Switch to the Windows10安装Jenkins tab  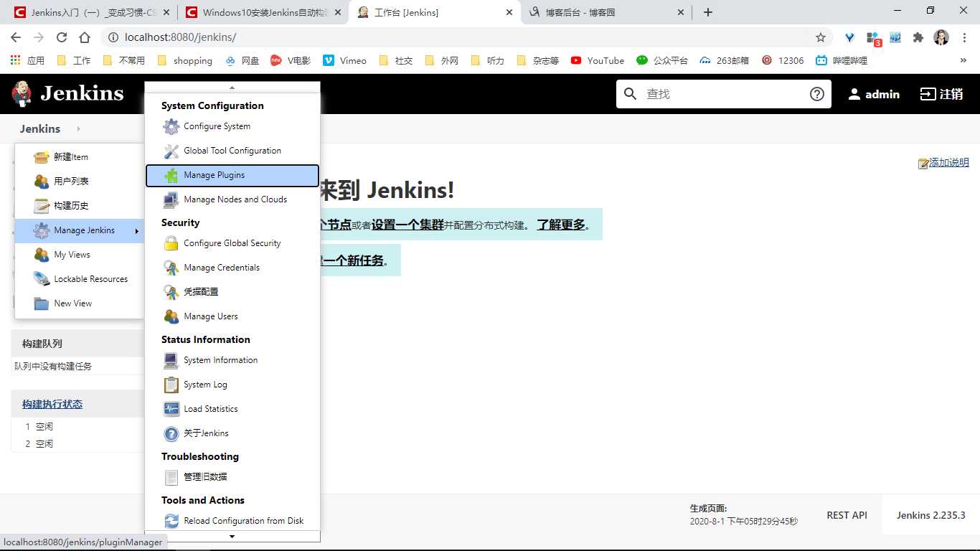263,12
